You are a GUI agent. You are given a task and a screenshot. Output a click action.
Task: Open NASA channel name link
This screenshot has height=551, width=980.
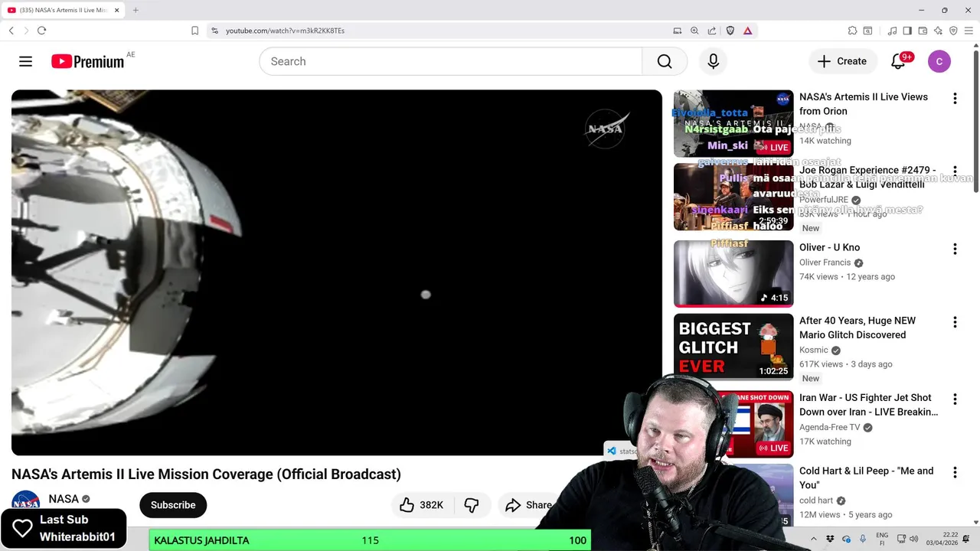pyautogui.click(x=64, y=499)
